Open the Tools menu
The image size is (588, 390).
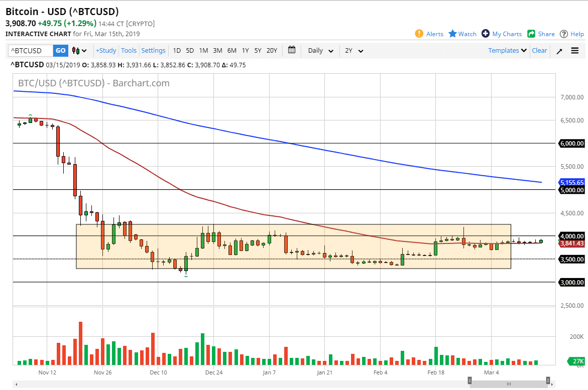pyautogui.click(x=129, y=50)
